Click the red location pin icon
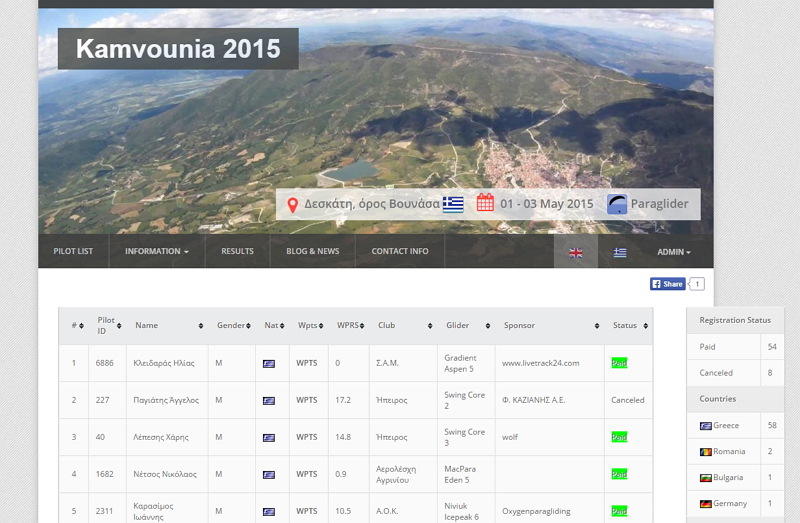 coord(292,204)
